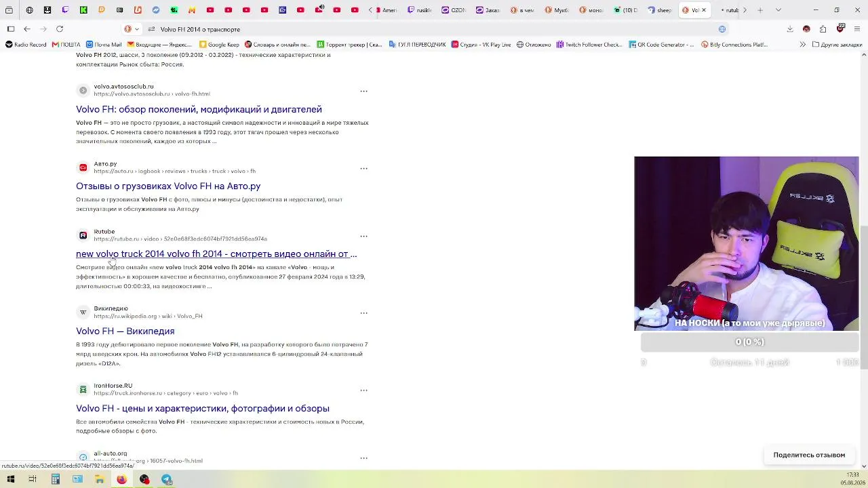Open the translate page icon in address bar
The image size is (868, 488).
[722, 29]
